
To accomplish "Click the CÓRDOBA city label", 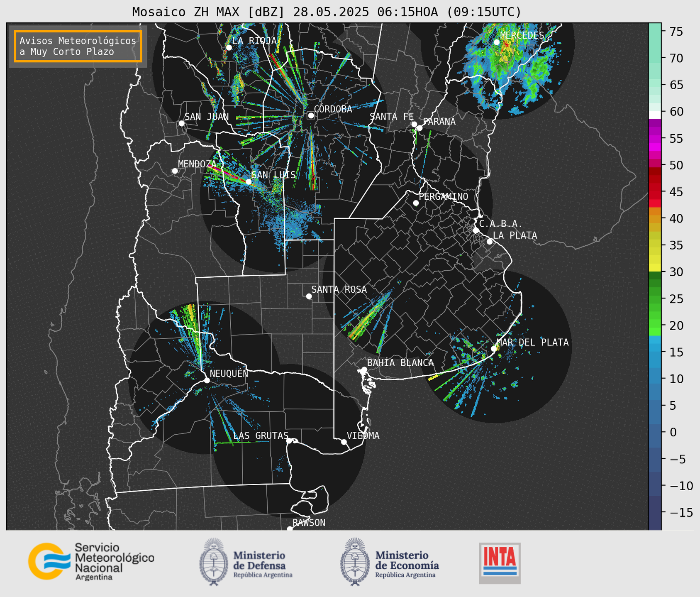I will click(333, 109).
